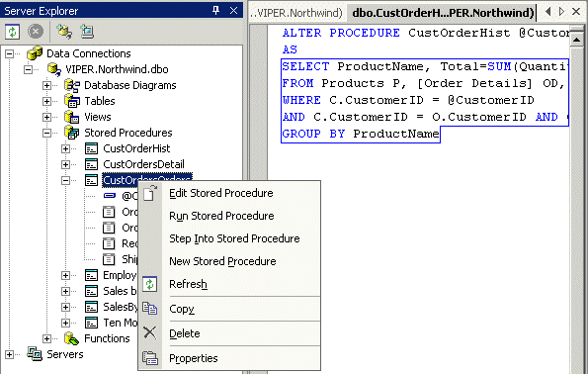The height and width of the screenshot is (374, 588).
Task: Expand the Functions node
Action: point(46,338)
